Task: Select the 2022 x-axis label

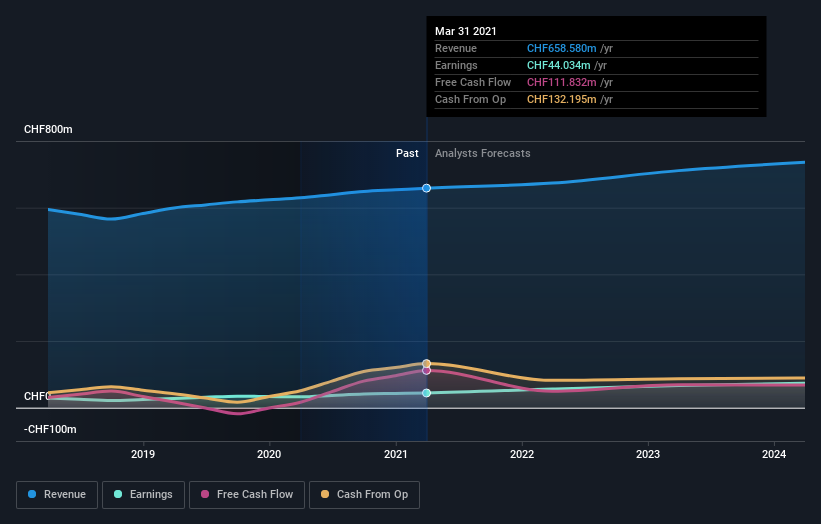Action: (522, 454)
